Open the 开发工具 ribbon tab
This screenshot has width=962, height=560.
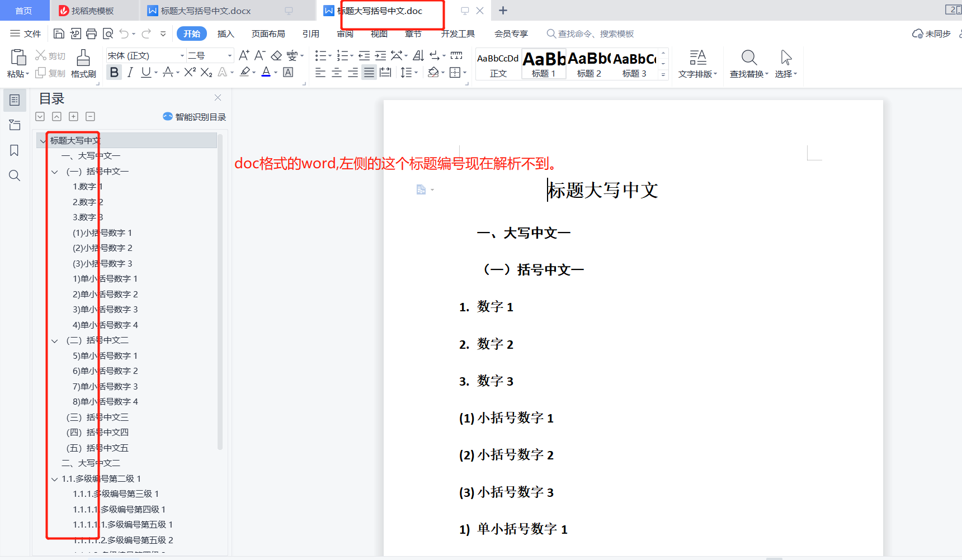click(x=458, y=34)
